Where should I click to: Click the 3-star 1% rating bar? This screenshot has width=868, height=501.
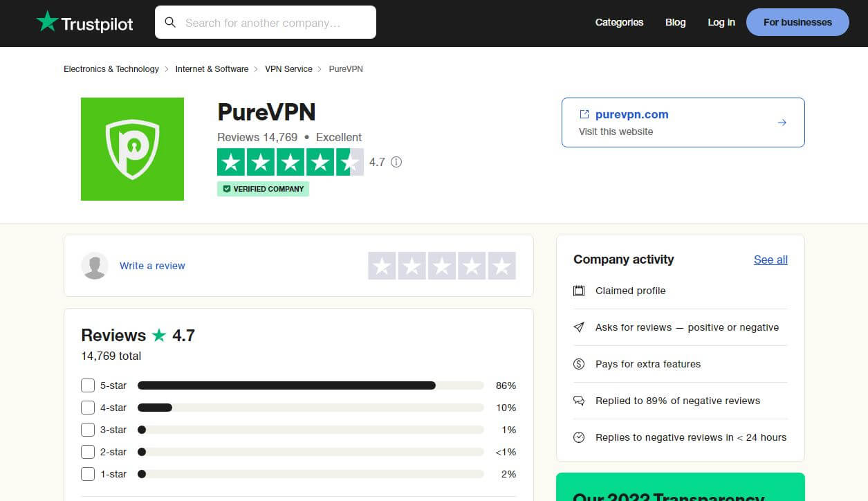pyautogui.click(x=311, y=430)
